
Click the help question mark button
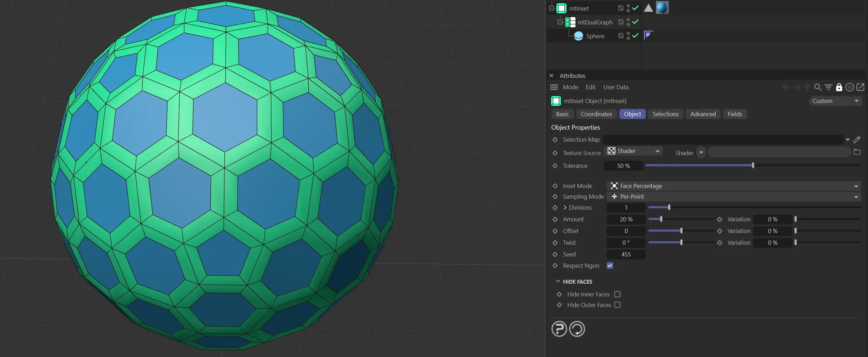pyautogui.click(x=559, y=329)
